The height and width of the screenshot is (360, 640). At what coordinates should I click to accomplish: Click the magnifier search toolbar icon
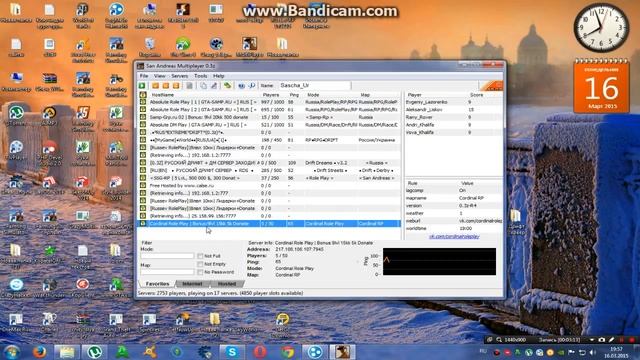click(x=251, y=86)
